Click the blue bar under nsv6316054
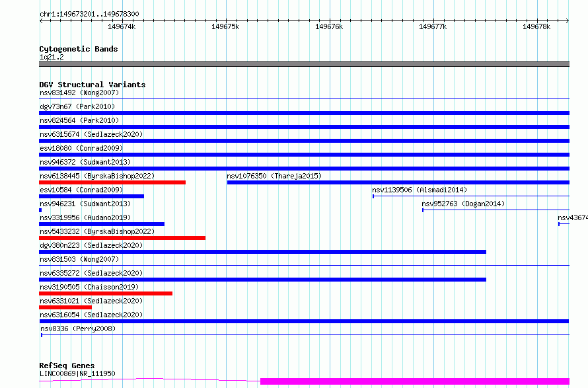 coord(304,321)
